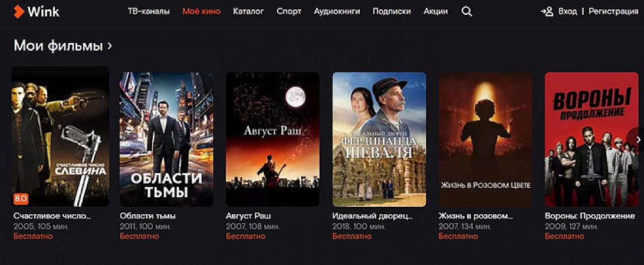The image size is (644, 265).
Task: Click the user login icon
Action: click(547, 12)
